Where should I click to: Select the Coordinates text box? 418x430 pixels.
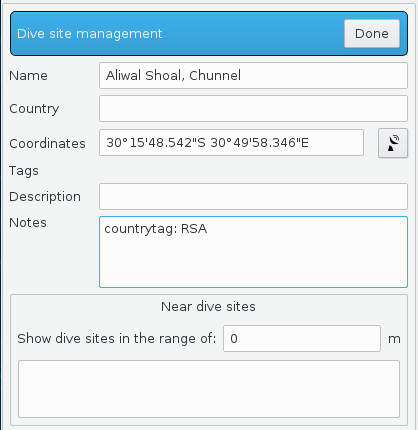231,143
